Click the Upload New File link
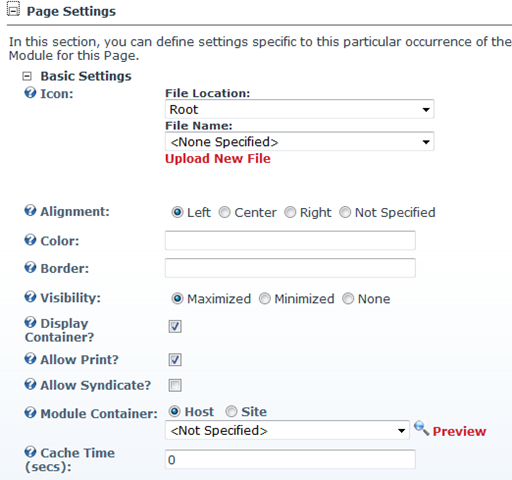Screen dimensions: 512x480 click(x=218, y=159)
